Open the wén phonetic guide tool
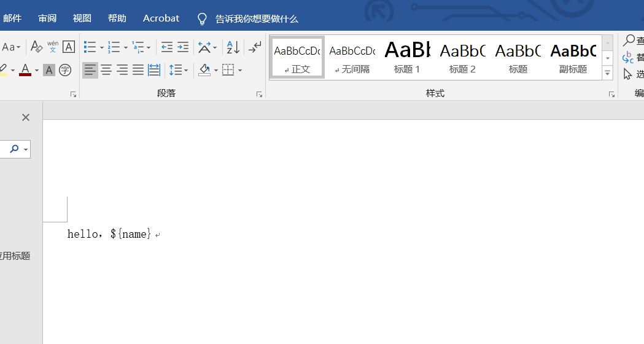The height and width of the screenshot is (344, 644). [53, 47]
